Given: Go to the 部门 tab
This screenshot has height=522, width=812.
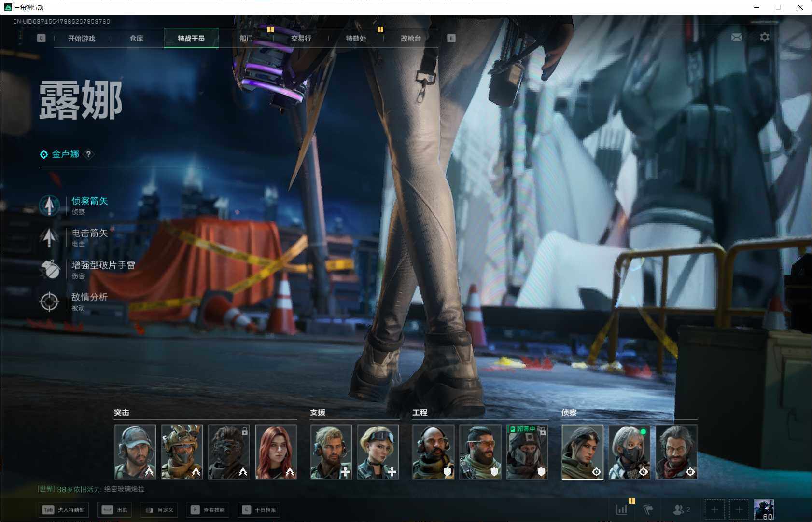Looking at the screenshot, I should coord(246,38).
